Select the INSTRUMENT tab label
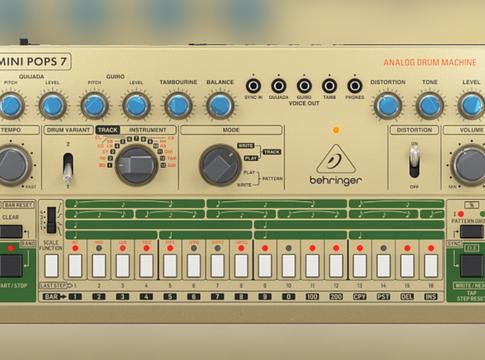This screenshot has width=485, height=360. [x=148, y=130]
